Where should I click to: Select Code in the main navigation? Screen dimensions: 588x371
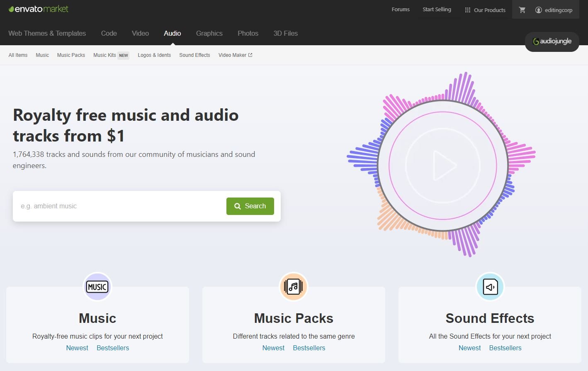pos(109,33)
